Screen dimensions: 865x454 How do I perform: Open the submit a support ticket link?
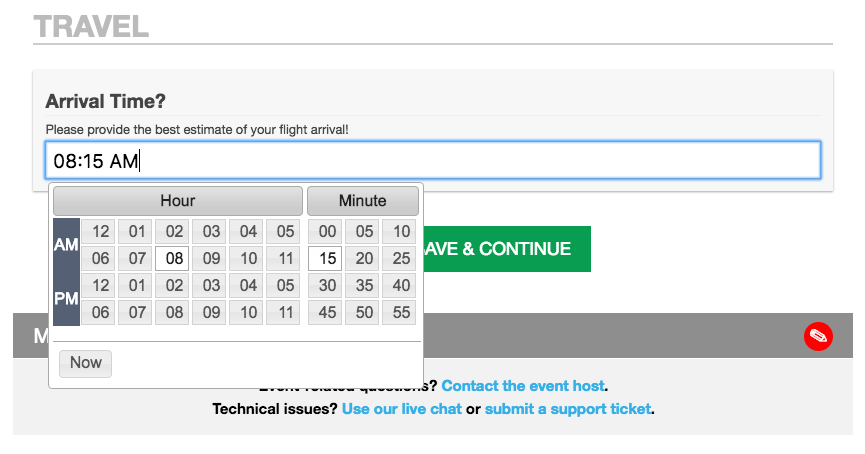(x=568, y=409)
